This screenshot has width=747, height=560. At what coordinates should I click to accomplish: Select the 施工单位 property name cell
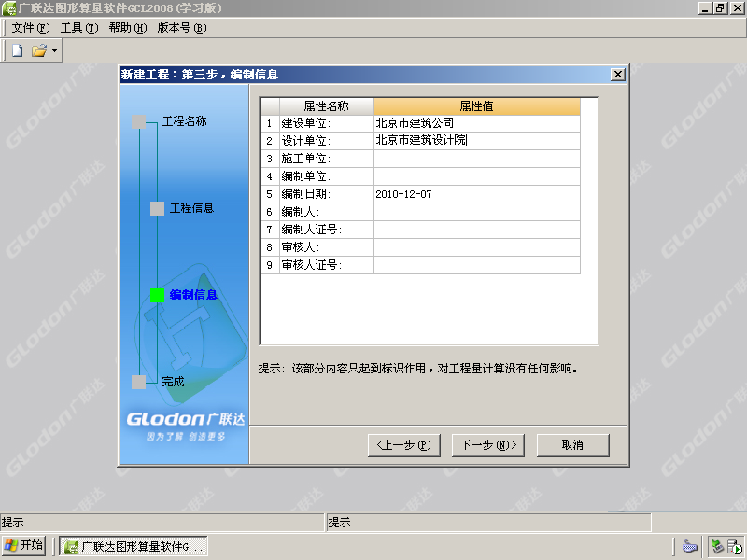click(x=326, y=159)
